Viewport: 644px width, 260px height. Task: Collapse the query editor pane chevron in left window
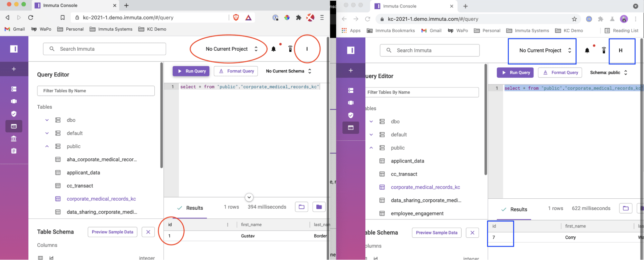[x=249, y=197]
